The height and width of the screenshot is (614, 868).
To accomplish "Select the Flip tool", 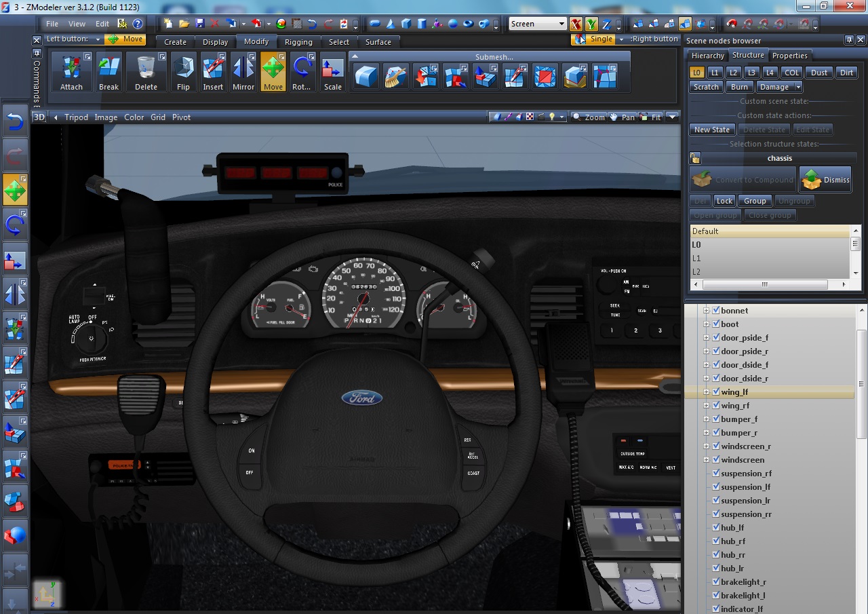I will tap(183, 71).
